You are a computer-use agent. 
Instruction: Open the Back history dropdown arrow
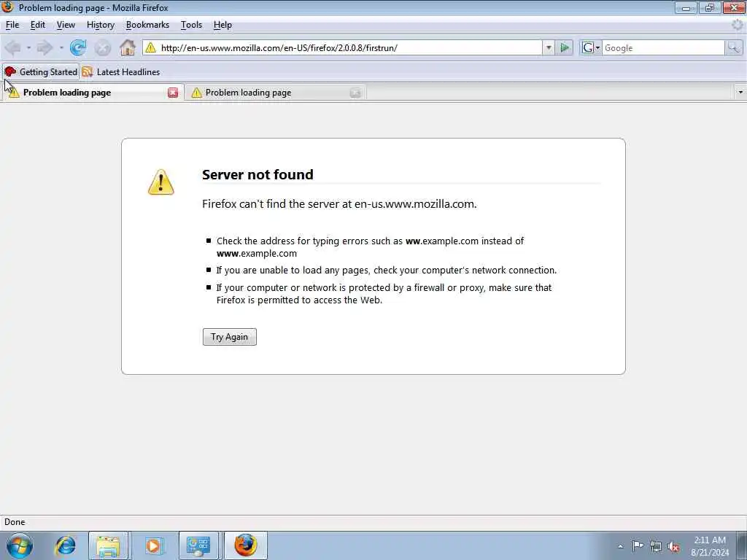[28, 47]
